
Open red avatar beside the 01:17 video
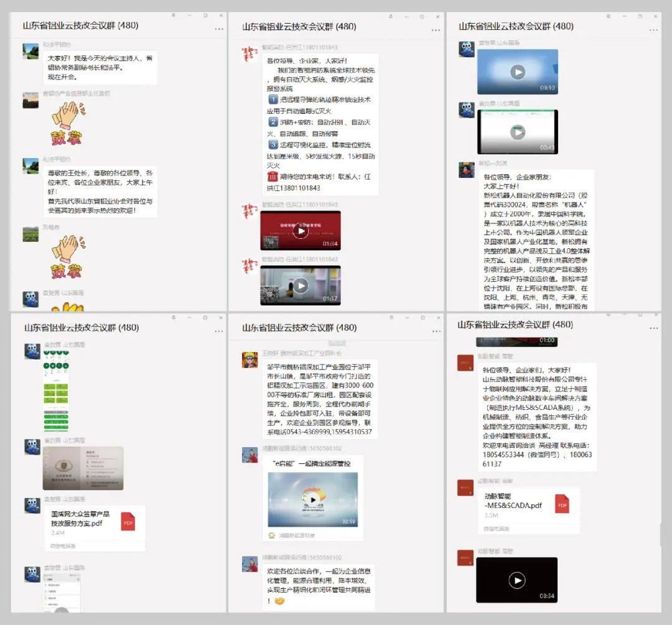[x=250, y=266]
